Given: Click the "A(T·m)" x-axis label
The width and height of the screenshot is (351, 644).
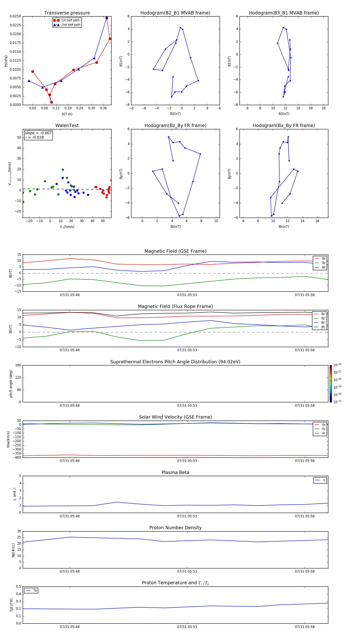Looking at the screenshot, I should tap(67, 114).
